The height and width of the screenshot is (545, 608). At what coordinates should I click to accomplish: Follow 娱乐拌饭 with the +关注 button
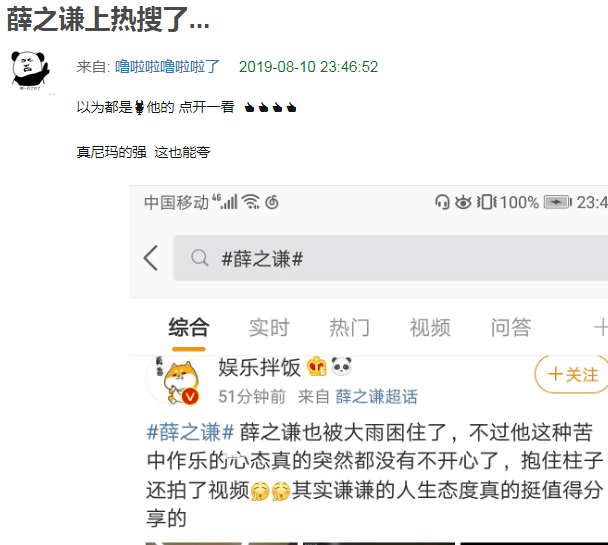point(573,374)
